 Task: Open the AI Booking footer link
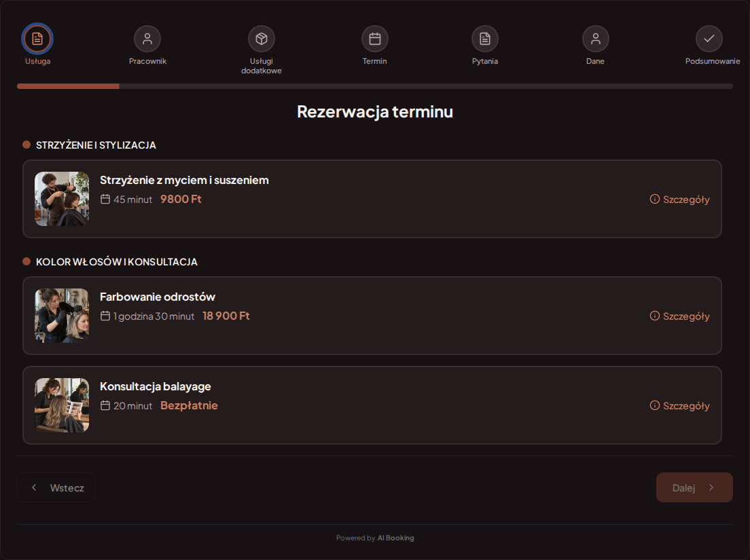point(396,538)
